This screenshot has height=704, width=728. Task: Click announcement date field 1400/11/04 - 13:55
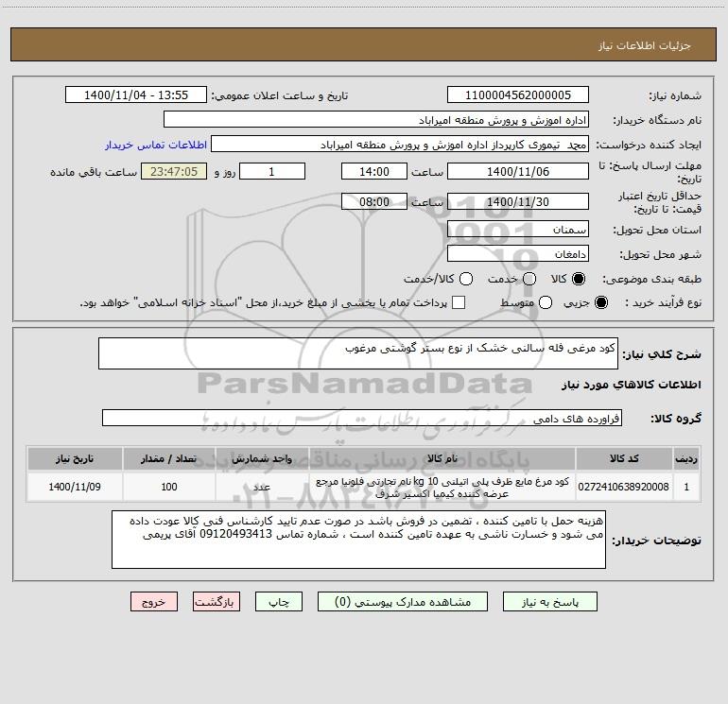[136, 95]
